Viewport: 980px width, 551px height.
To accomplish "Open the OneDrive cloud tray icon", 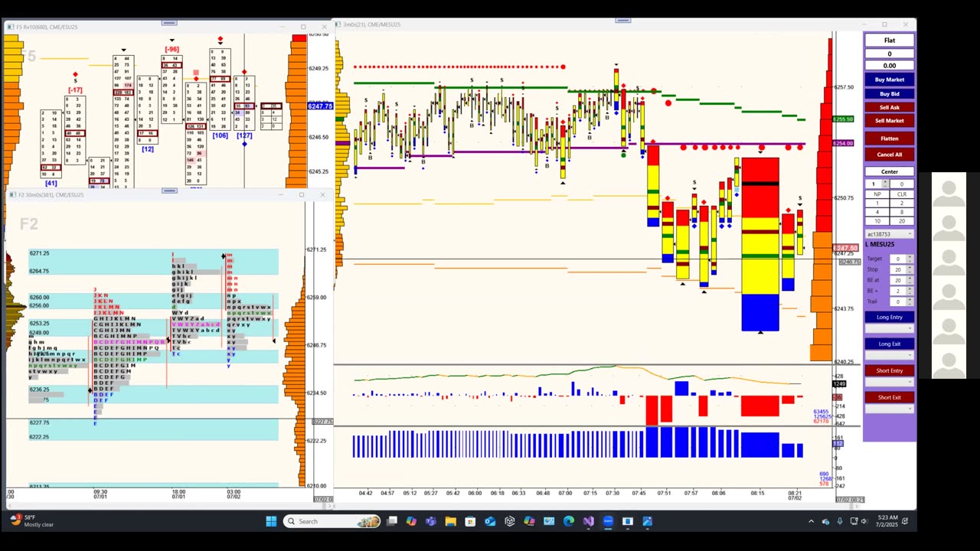I will 825,521.
